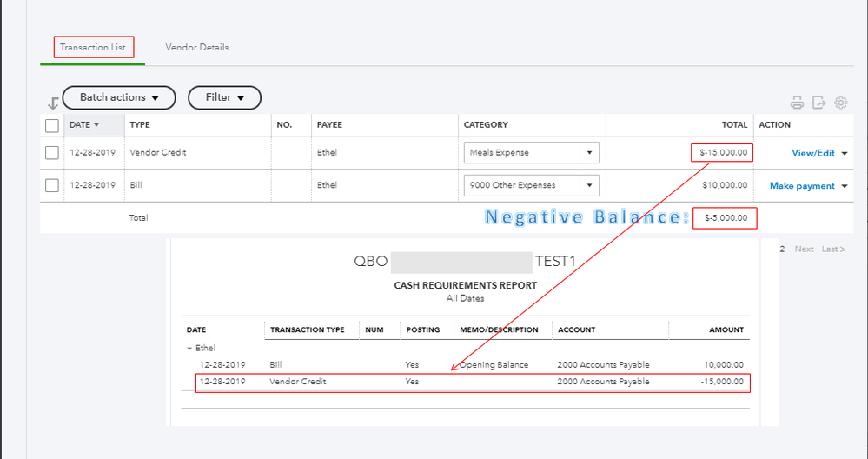Click TRANSACTION TYPE report column header

(308, 329)
